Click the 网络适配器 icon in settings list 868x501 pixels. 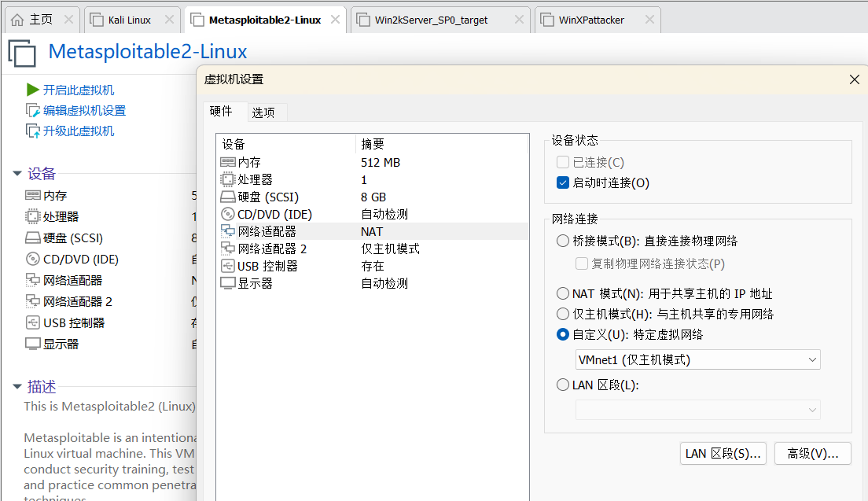click(x=227, y=231)
